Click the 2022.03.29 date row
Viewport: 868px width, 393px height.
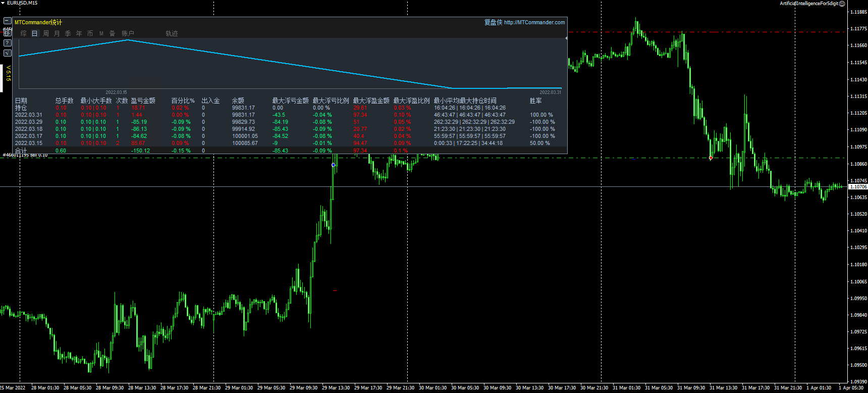click(x=29, y=122)
